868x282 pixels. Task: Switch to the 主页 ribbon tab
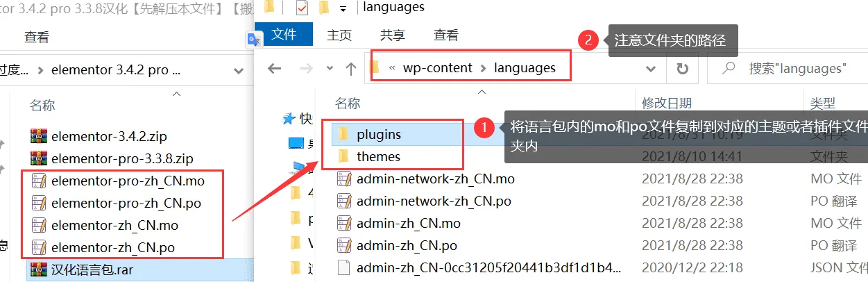(339, 34)
